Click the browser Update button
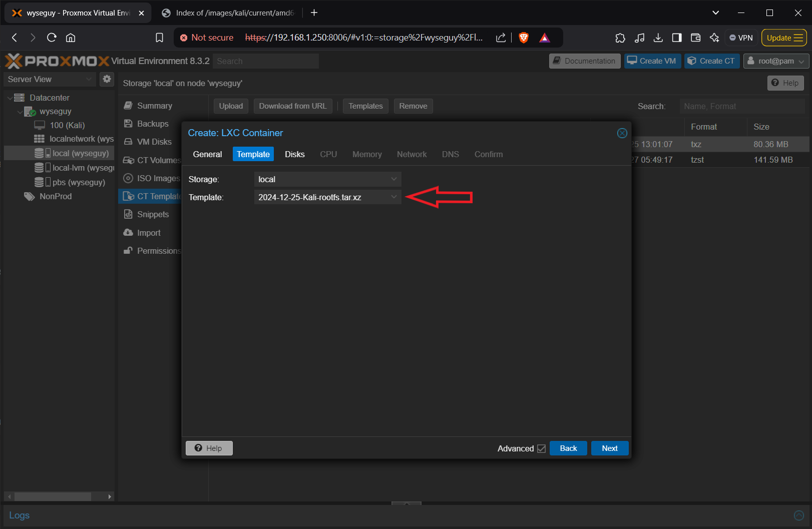812x529 pixels. point(784,38)
